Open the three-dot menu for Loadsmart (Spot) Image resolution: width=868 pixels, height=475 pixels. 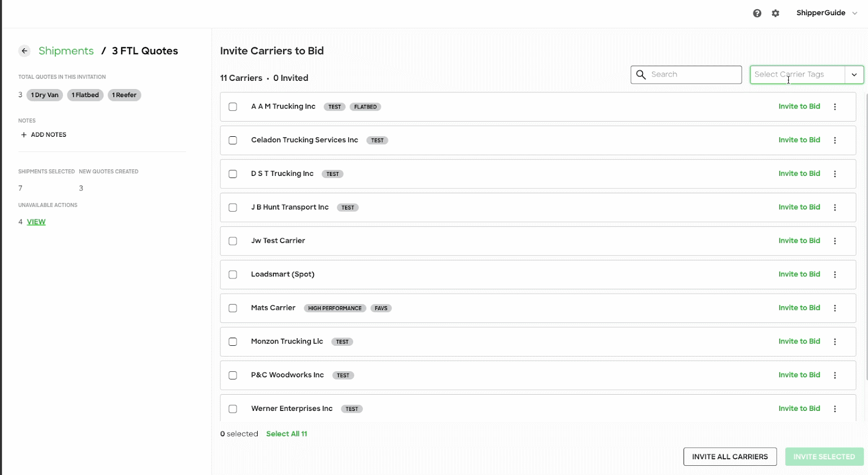click(835, 275)
